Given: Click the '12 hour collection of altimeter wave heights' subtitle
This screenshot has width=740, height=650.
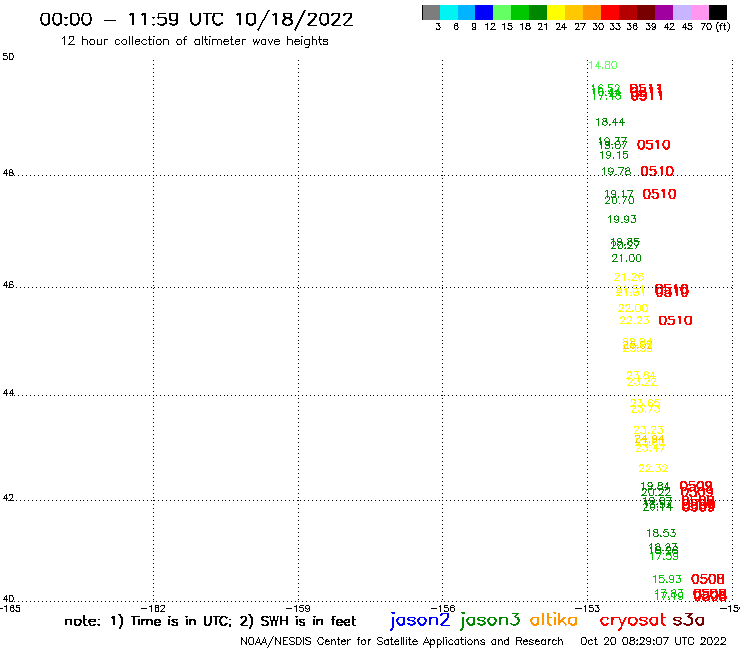Looking at the screenshot, I should click(194, 41).
